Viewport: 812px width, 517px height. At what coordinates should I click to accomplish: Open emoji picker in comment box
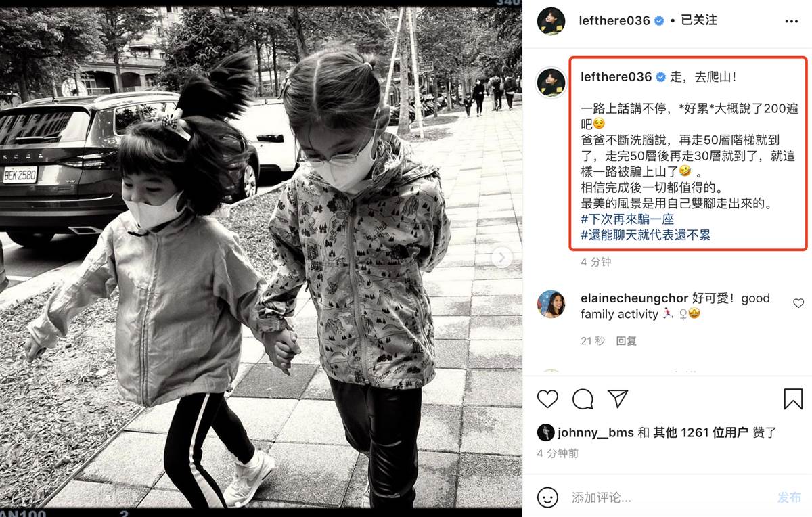547,497
